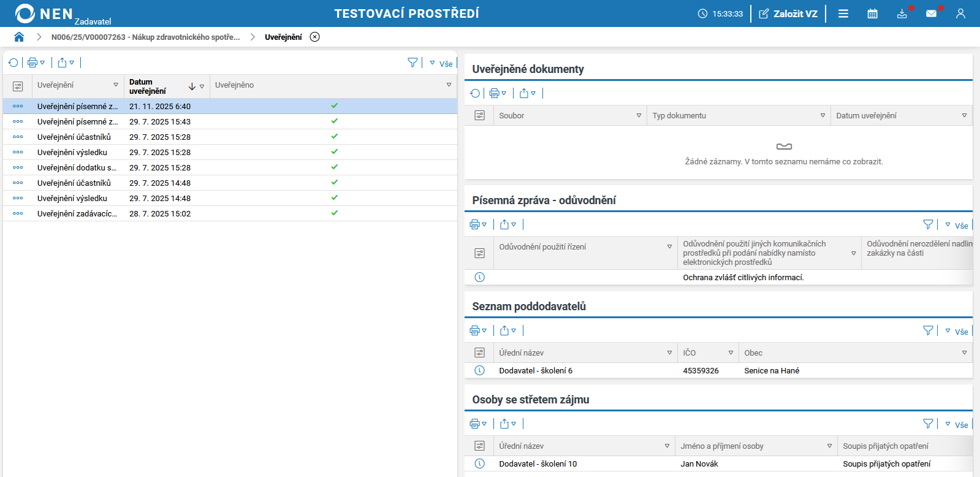Close the Uveřejnění breadcrumb tab
This screenshot has width=980, height=477.
point(314,37)
